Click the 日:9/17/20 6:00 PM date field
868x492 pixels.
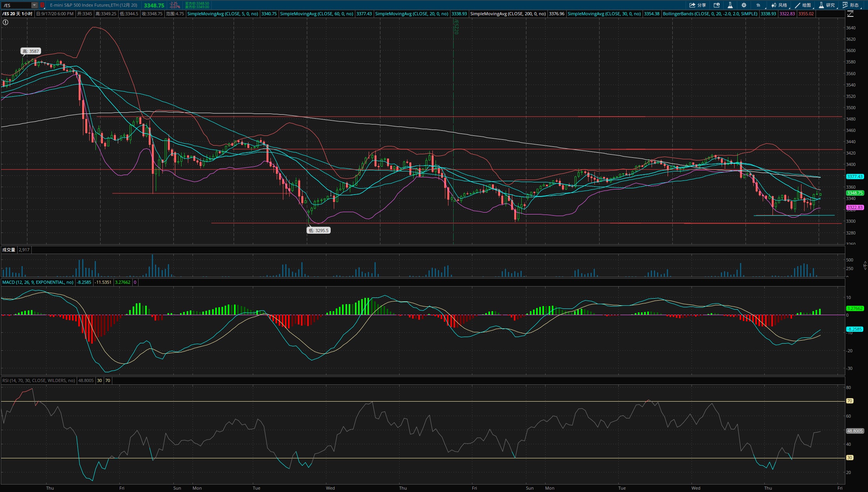[55, 14]
